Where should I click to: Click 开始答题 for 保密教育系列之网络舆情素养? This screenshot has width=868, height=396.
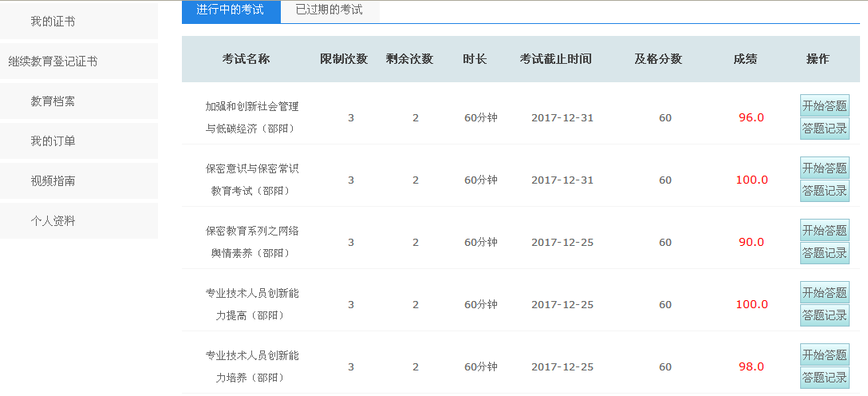(824, 230)
